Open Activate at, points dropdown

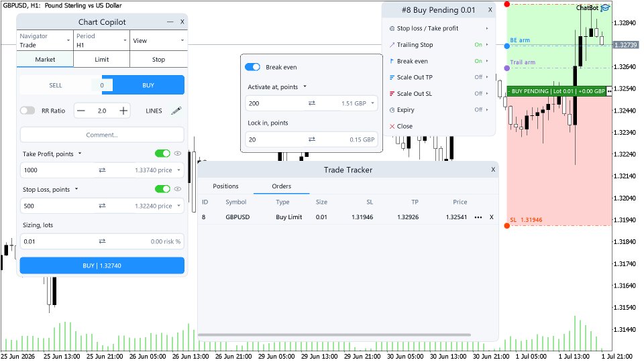click(305, 86)
